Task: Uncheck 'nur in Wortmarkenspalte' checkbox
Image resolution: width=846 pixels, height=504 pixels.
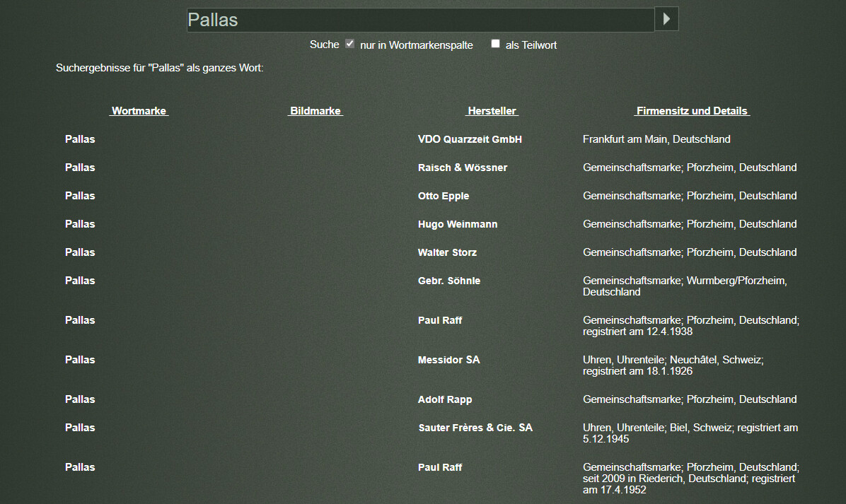Action: tap(350, 44)
